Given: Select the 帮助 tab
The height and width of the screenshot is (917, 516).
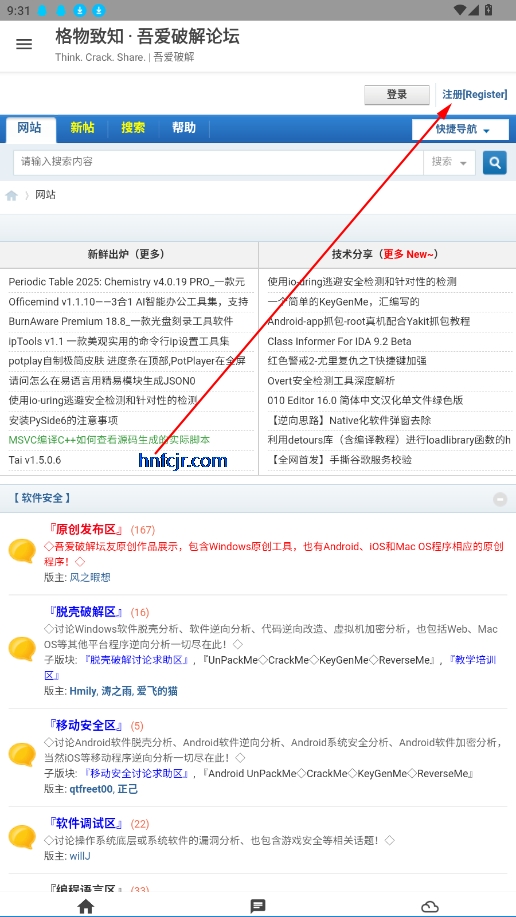Looking at the screenshot, I should tap(184, 127).
